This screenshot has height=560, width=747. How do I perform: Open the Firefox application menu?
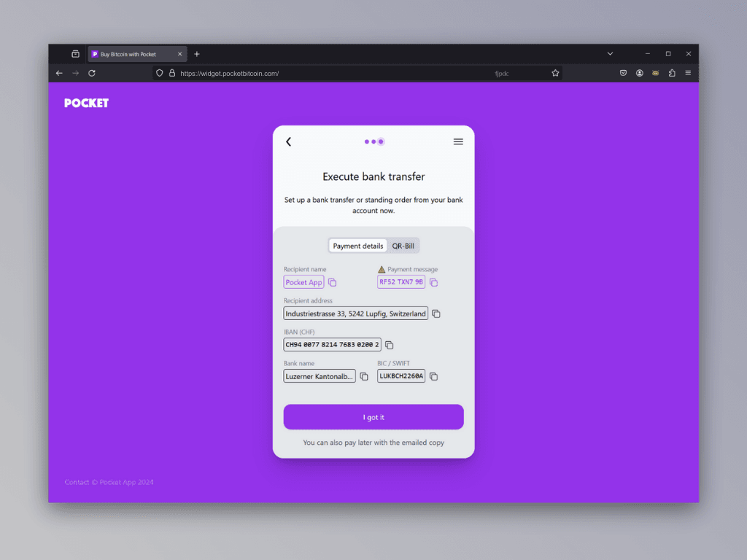tap(688, 74)
